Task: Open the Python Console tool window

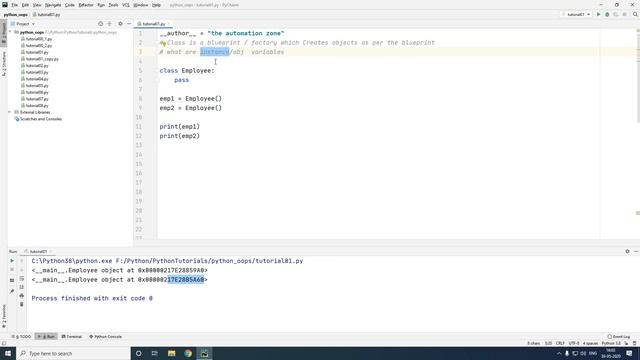Action: pos(105,337)
